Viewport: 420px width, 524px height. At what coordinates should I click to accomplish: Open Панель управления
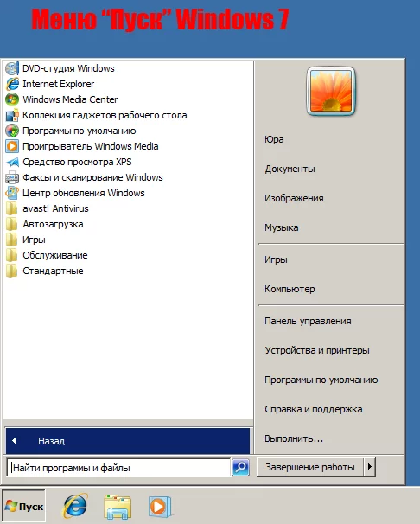308,321
